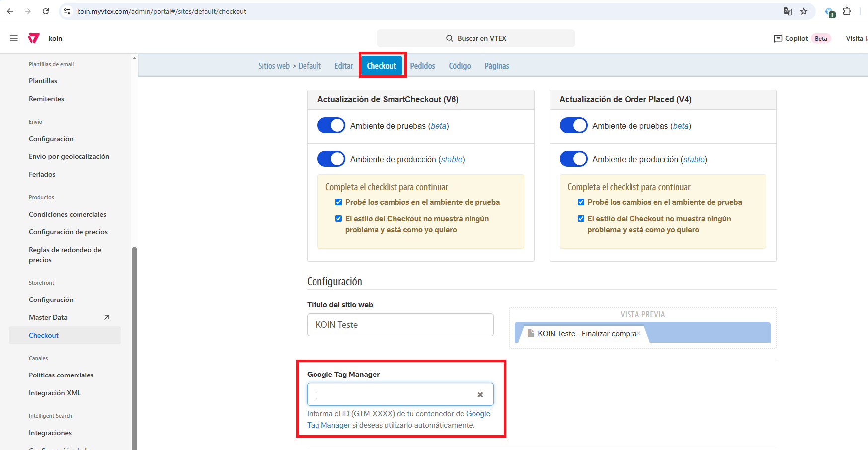Toggle Order Placed beta test environment
Image resolution: width=868 pixels, height=450 pixels.
click(573, 125)
